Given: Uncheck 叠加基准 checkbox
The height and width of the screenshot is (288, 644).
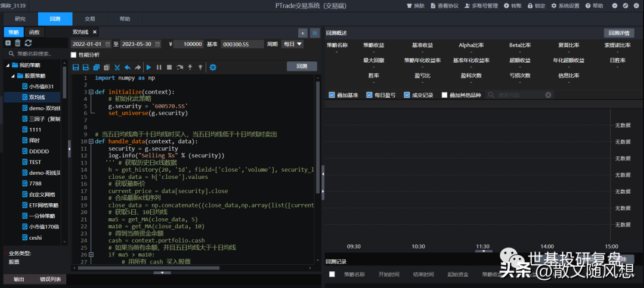Looking at the screenshot, I should [332, 95].
